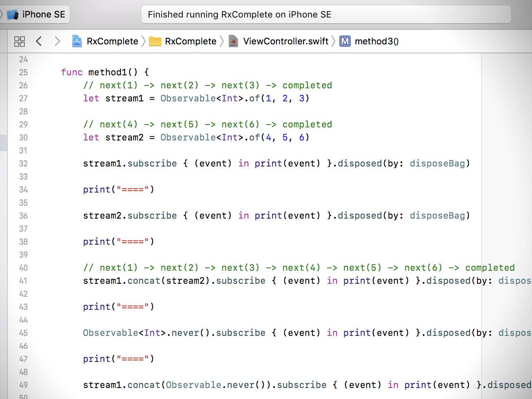
Task: Click 'stream2.subscribe' on line 36
Action: 130,216
